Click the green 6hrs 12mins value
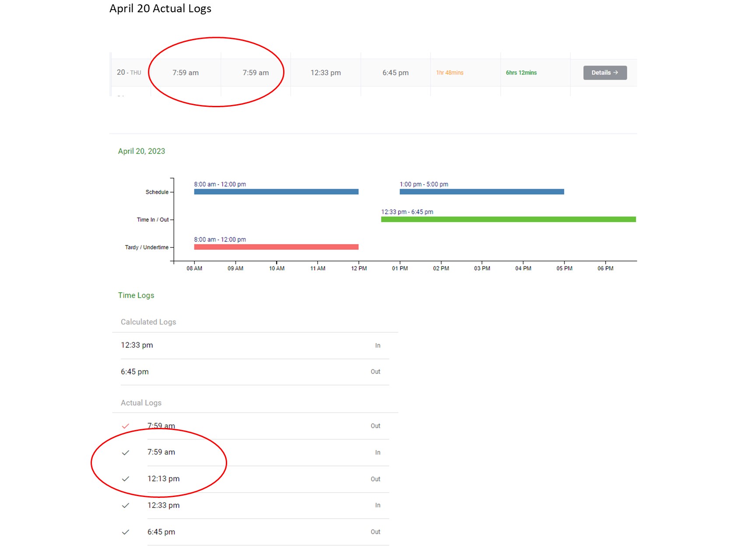The width and height of the screenshot is (747, 560). 521,73
